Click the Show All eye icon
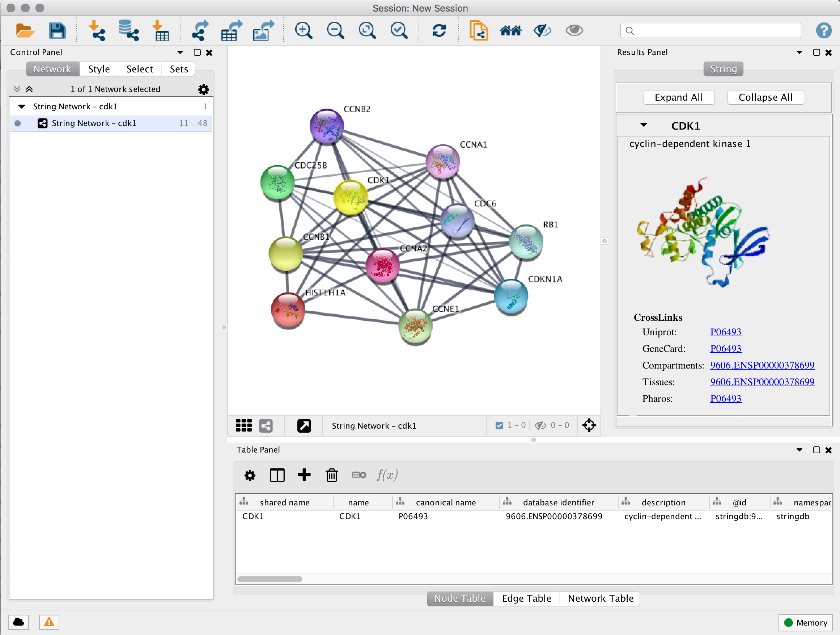840x635 pixels. 574,30
